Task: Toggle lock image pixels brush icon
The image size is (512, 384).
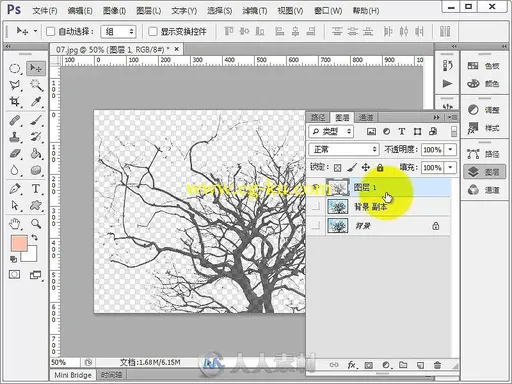Action: (352, 168)
